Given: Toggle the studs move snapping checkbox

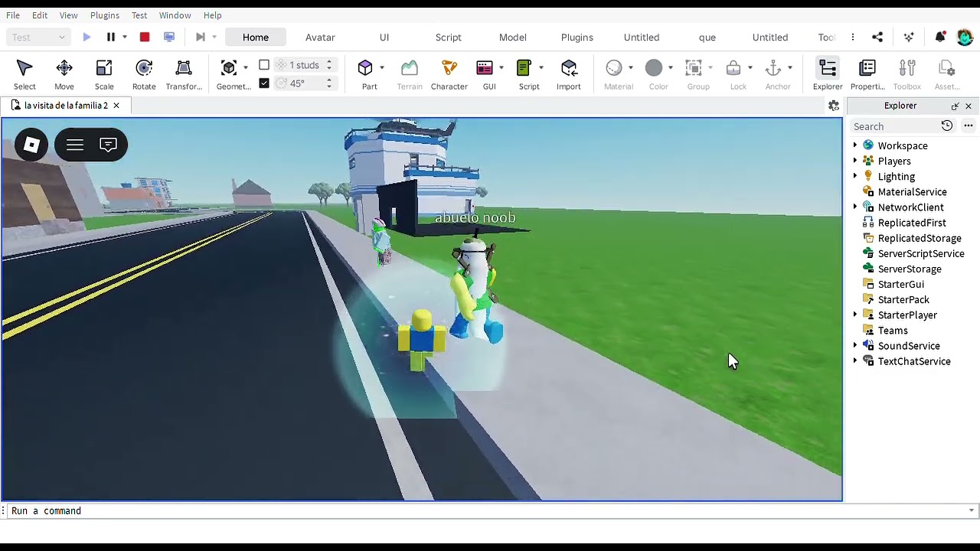Looking at the screenshot, I should coord(264,65).
